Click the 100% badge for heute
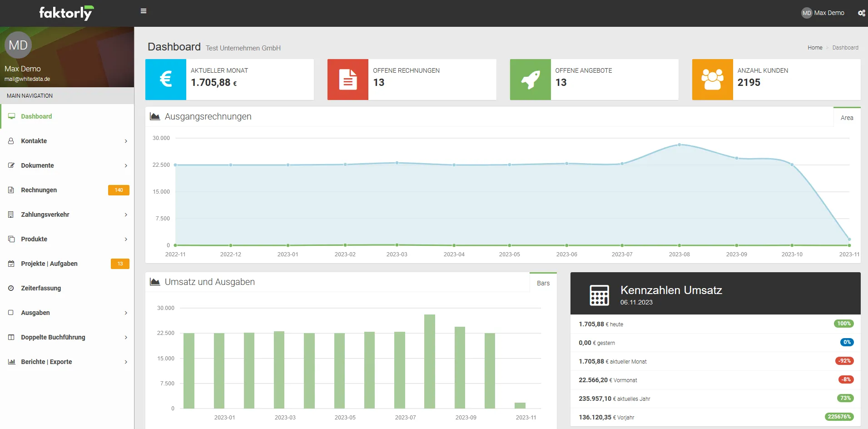 (843, 324)
